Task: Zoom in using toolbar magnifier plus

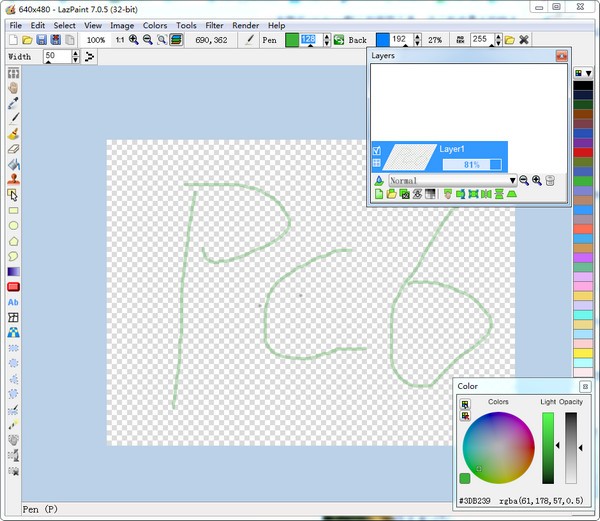Action: tap(133, 40)
